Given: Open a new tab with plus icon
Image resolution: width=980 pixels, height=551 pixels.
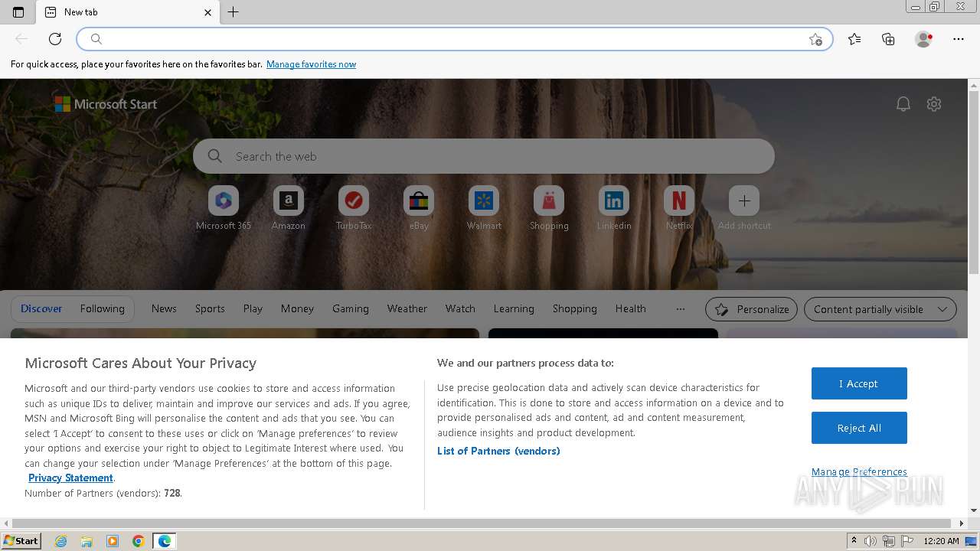Looking at the screenshot, I should click(x=234, y=12).
